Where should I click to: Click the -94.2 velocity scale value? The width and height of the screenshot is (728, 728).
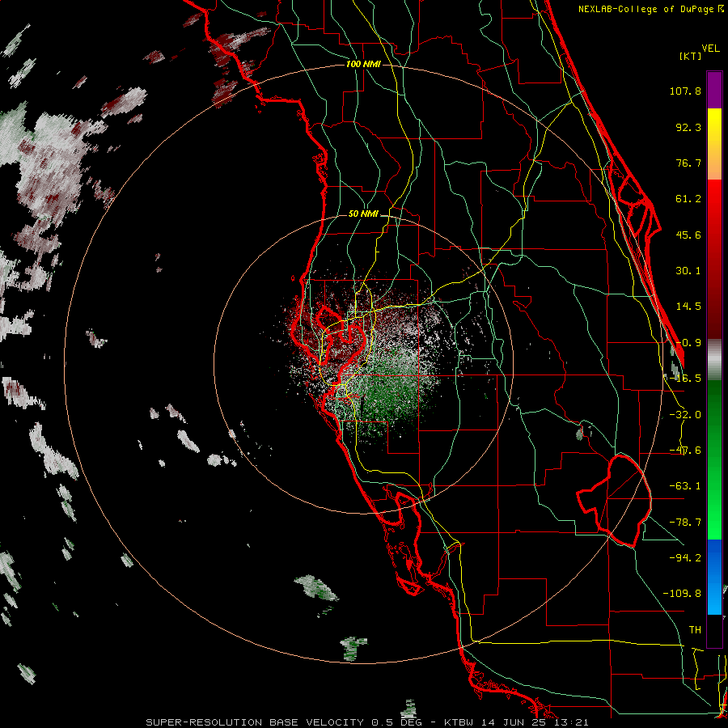[685, 558]
